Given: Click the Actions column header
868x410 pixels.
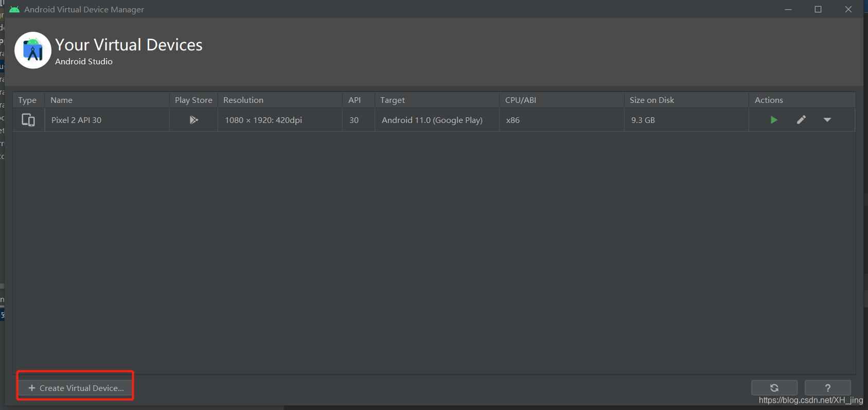Looking at the screenshot, I should [802, 100].
